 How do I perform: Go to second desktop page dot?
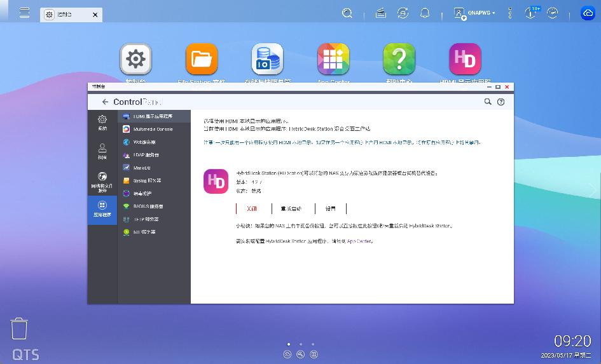click(301, 344)
